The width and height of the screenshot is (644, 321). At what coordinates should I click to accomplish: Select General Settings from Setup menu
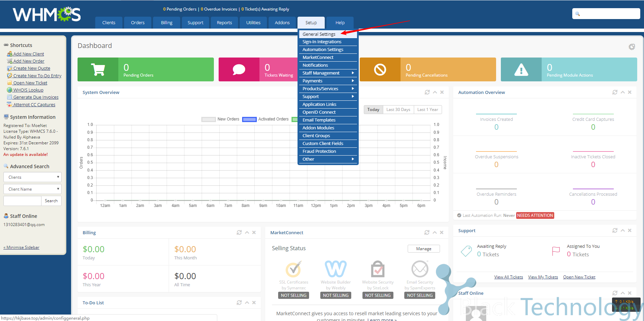(x=319, y=34)
